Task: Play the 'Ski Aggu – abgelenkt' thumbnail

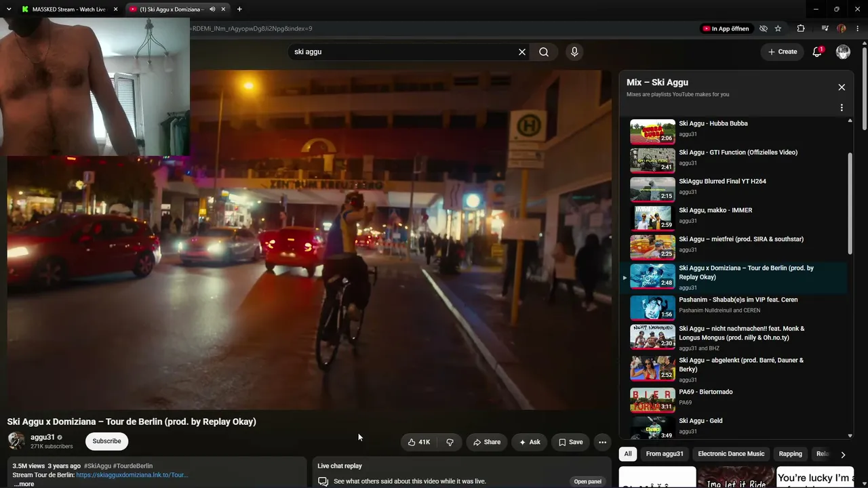Action: [652, 369]
